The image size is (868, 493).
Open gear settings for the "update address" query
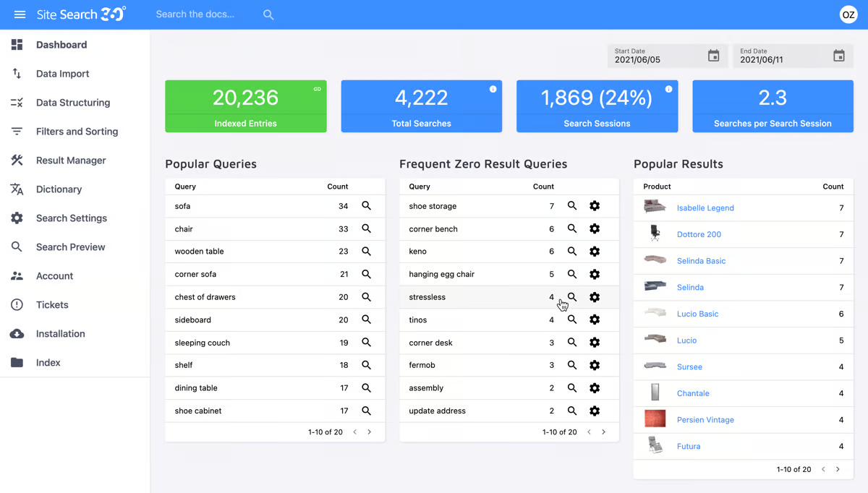595,411
